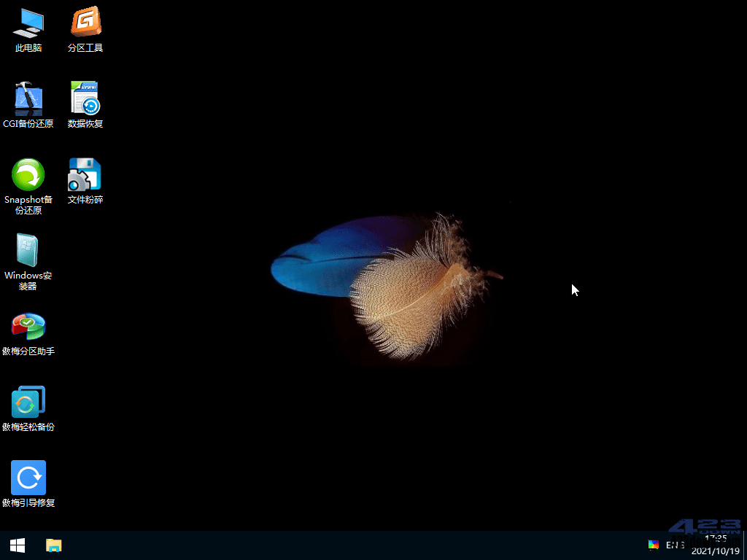This screenshot has height=560, width=747.
Task: Click the Snapshot备份还原 green icon
Action: [28, 175]
